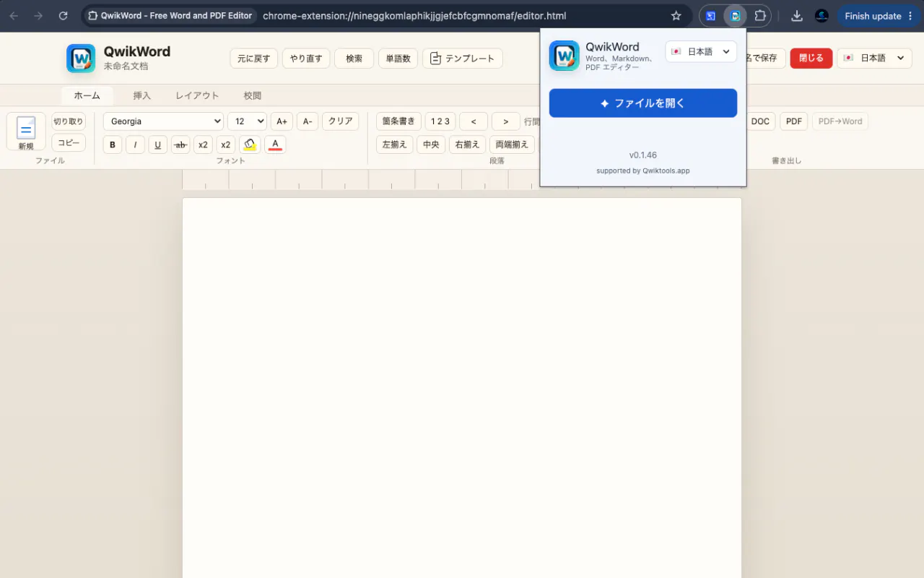This screenshot has width=924, height=578.
Task: Click the Finish update button
Action: click(x=879, y=16)
